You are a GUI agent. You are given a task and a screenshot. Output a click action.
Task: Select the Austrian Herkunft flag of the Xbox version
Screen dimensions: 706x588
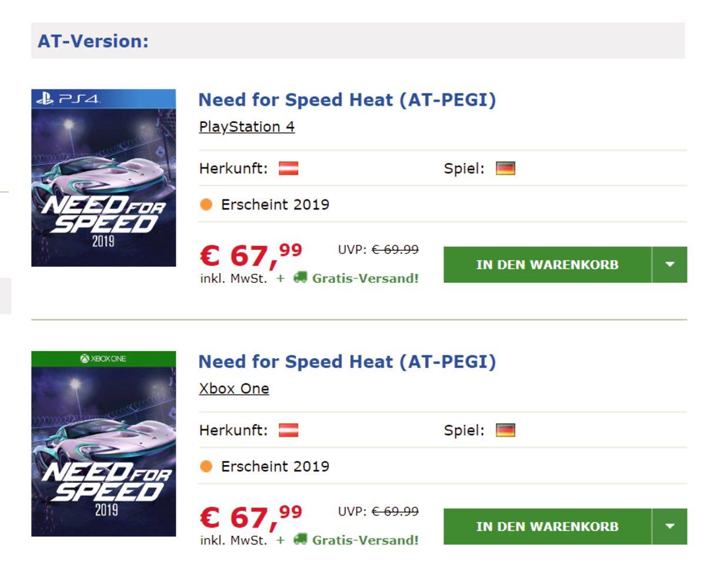288,430
